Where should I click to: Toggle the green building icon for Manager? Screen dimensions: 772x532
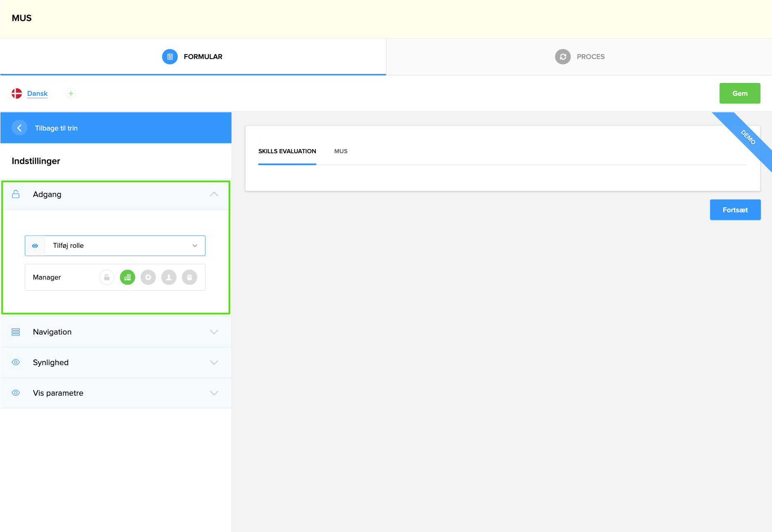[x=127, y=277]
